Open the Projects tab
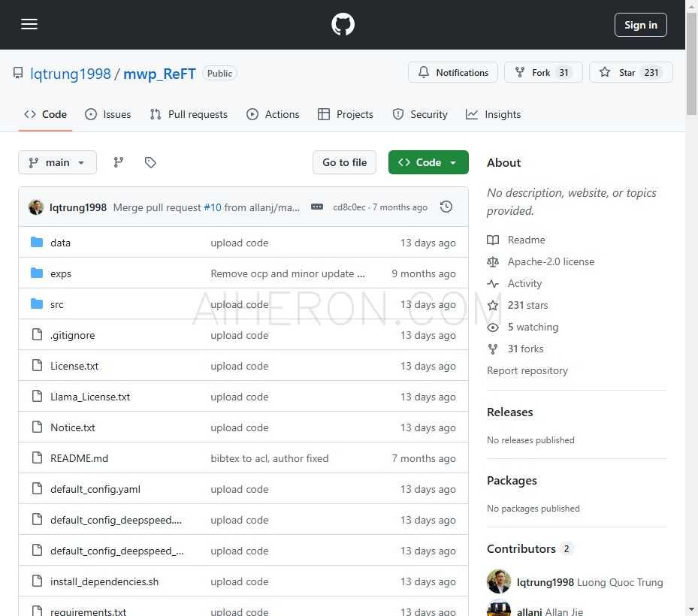698x616 pixels. click(x=346, y=114)
